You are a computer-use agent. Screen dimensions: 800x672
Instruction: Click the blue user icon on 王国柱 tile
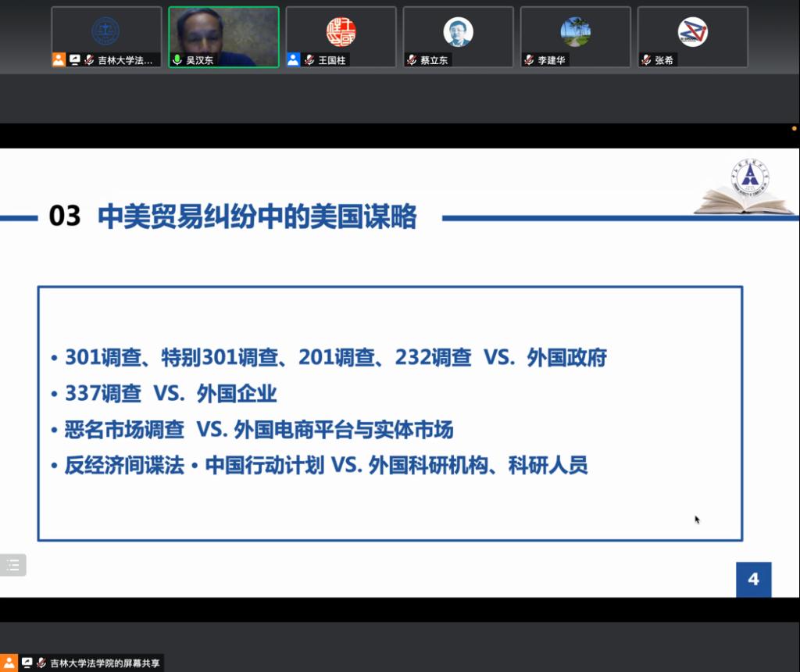(x=293, y=60)
